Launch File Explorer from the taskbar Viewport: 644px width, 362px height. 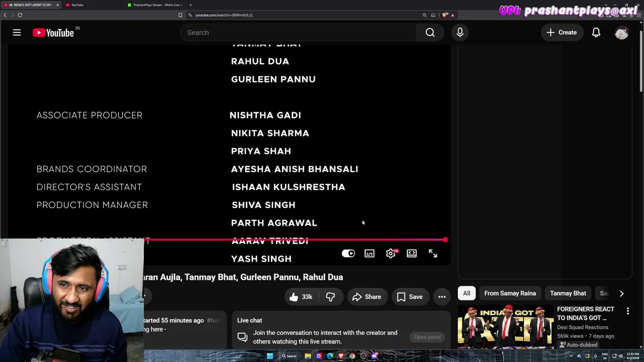tap(307, 356)
